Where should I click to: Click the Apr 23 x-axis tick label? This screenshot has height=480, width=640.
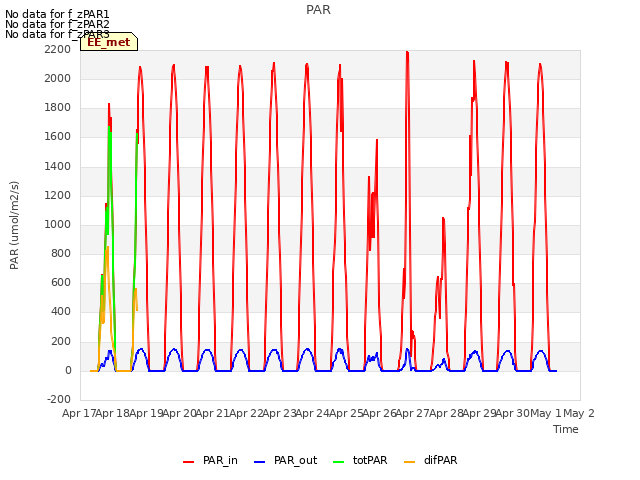pos(279,413)
